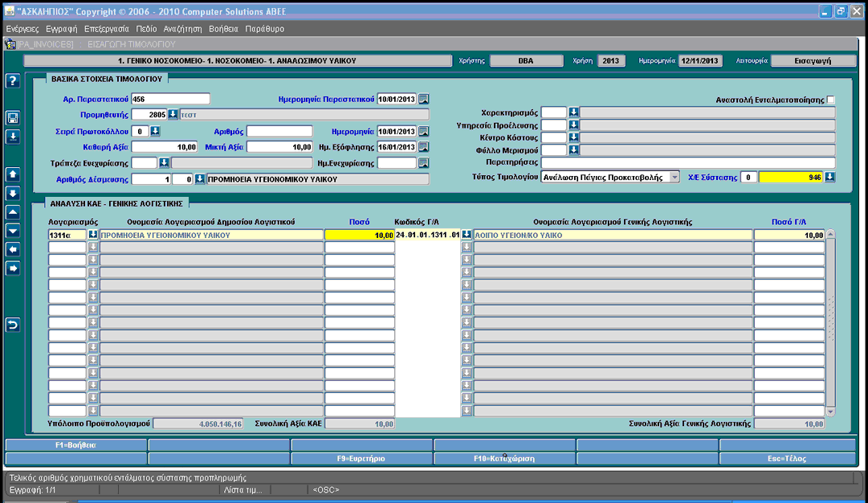Toggle Αναστολή Ενταλματοποίησης checkbox
Screen dimensions: 868x503
(x=831, y=100)
